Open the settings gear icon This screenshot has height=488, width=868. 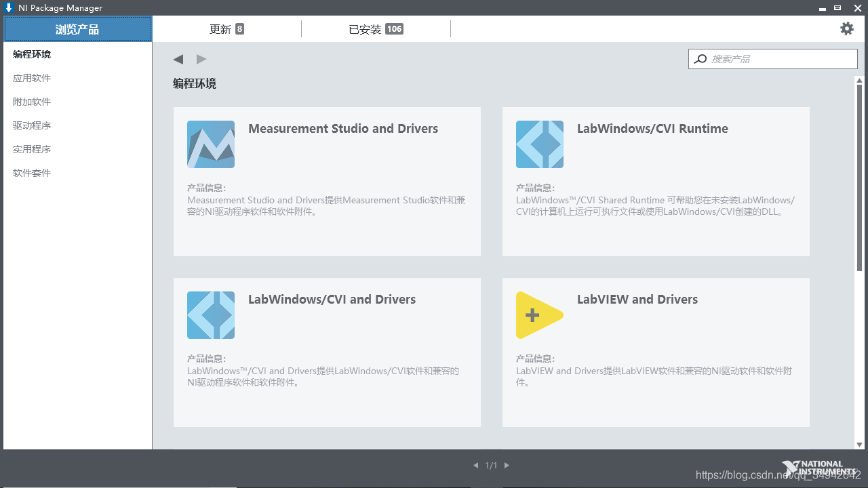coord(846,28)
